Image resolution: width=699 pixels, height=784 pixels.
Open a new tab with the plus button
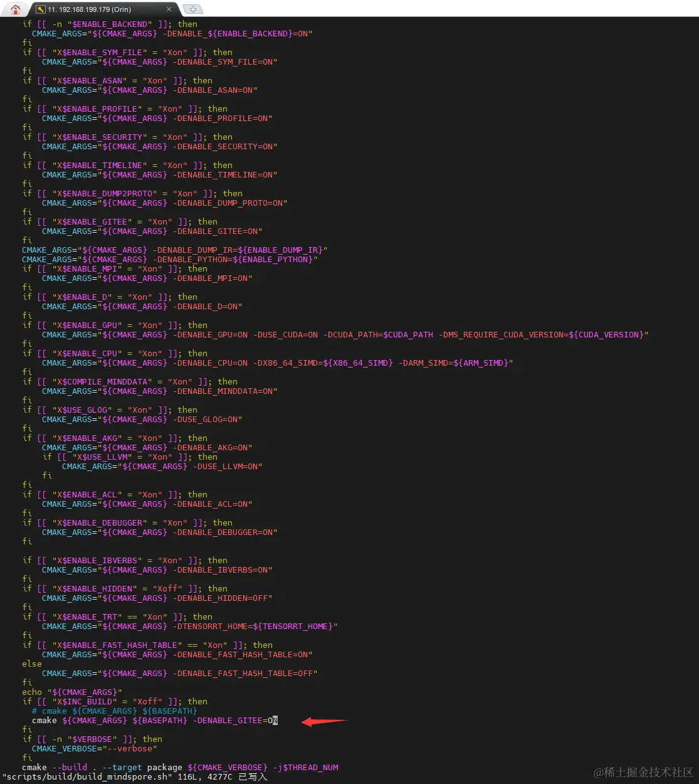(x=192, y=9)
